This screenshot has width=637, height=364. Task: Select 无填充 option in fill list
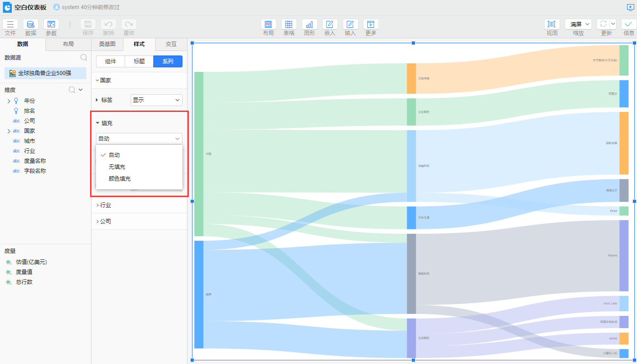pos(117,167)
